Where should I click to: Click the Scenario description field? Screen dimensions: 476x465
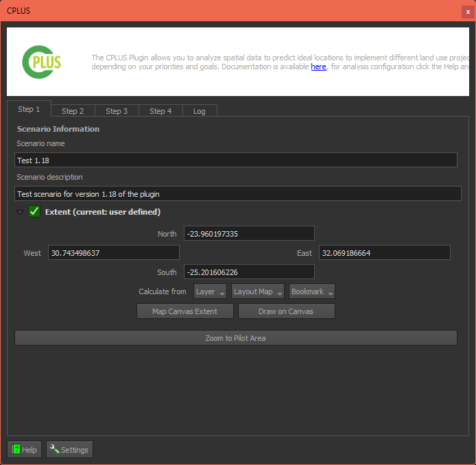(x=238, y=193)
